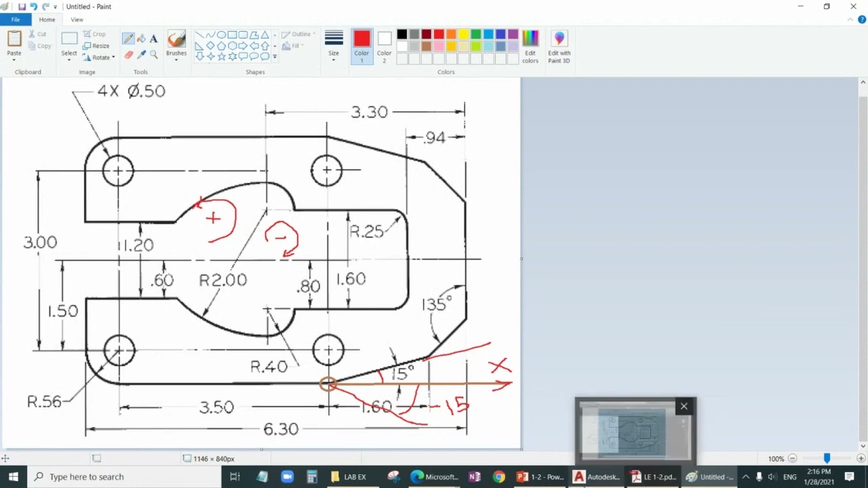Image resolution: width=868 pixels, height=488 pixels.
Task: Open Edit with Paint 3D
Action: (559, 46)
